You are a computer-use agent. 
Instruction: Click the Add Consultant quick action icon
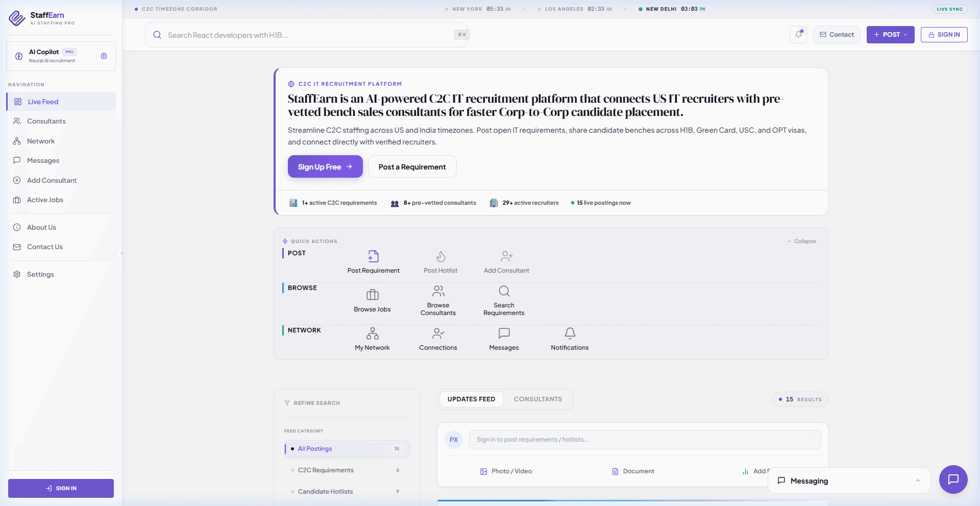pyautogui.click(x=507, y=256)
